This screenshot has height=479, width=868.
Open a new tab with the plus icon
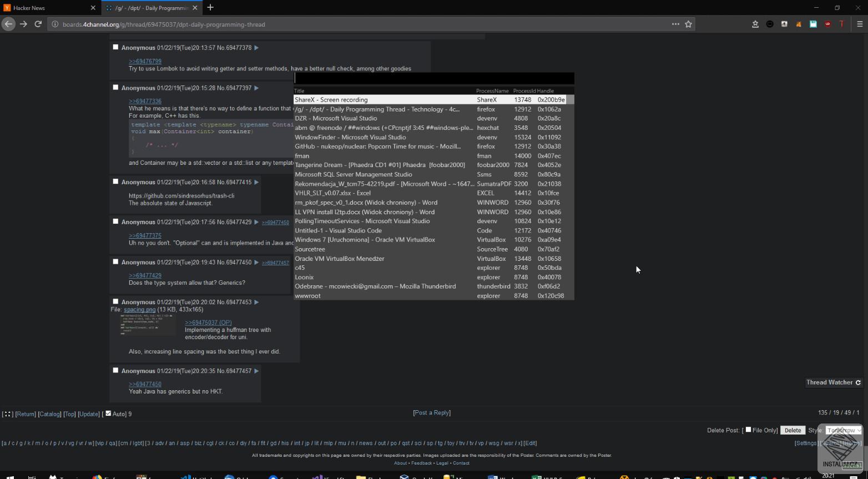(x=210, y=8)
